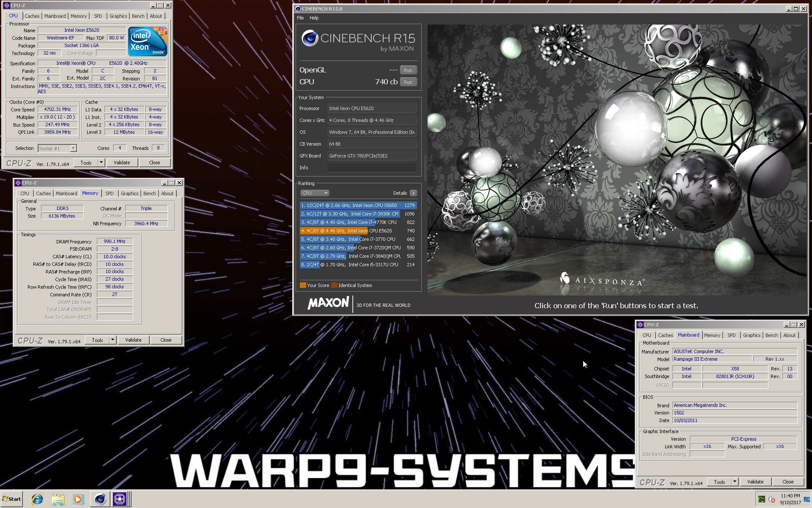Viewport: 812px width, 508px height.
Task: Click the empty Info field in Cinebench
Action: 372,168
